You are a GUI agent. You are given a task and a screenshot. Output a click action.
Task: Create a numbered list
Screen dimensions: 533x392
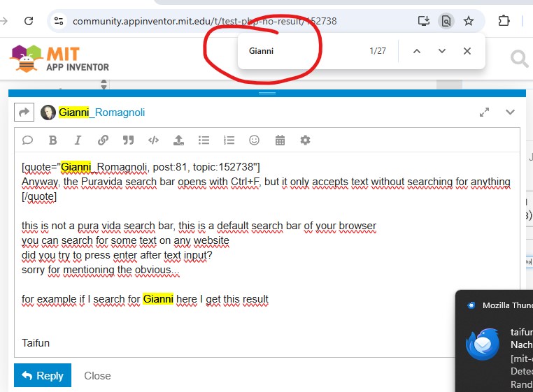point(229,140)
